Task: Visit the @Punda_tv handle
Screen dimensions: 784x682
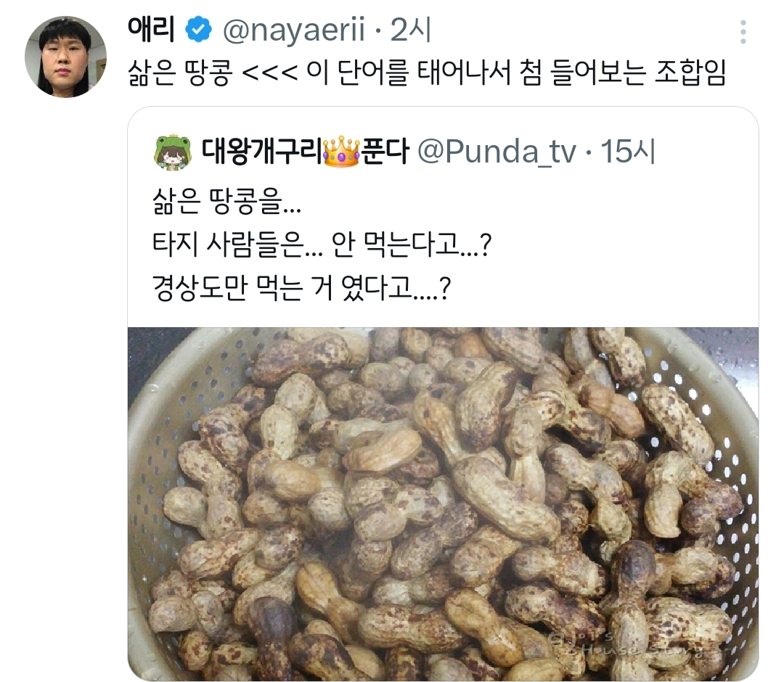Action: (497, 152)
